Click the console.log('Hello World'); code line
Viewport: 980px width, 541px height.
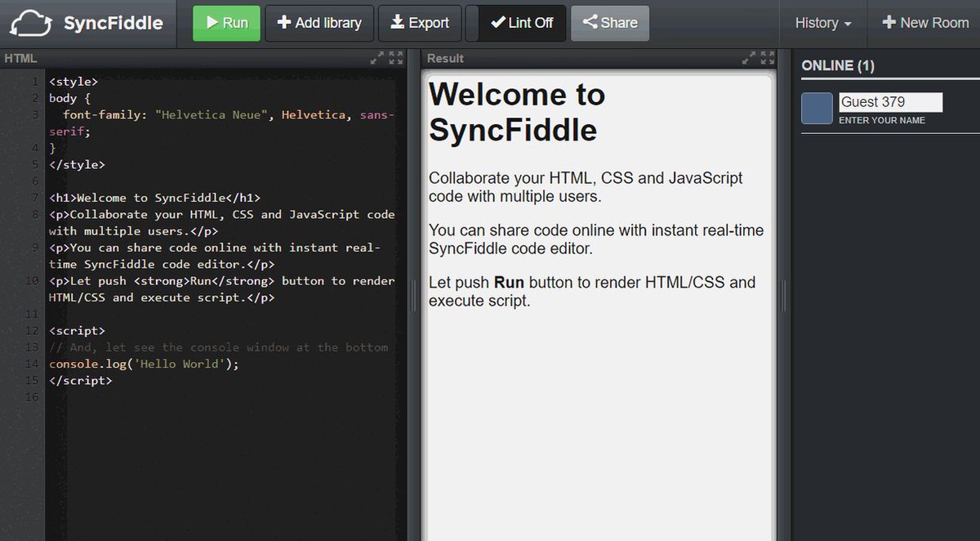click(x=144, y=364)
